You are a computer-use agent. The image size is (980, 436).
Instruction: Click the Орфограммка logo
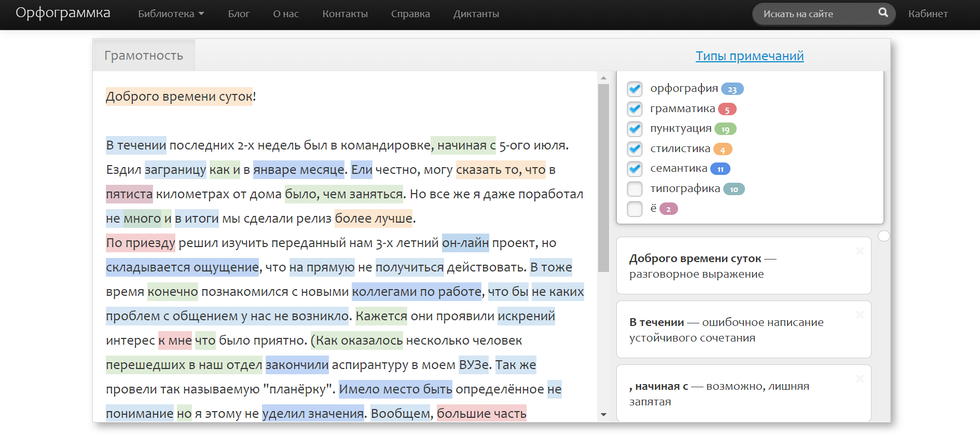click(63, 13)
